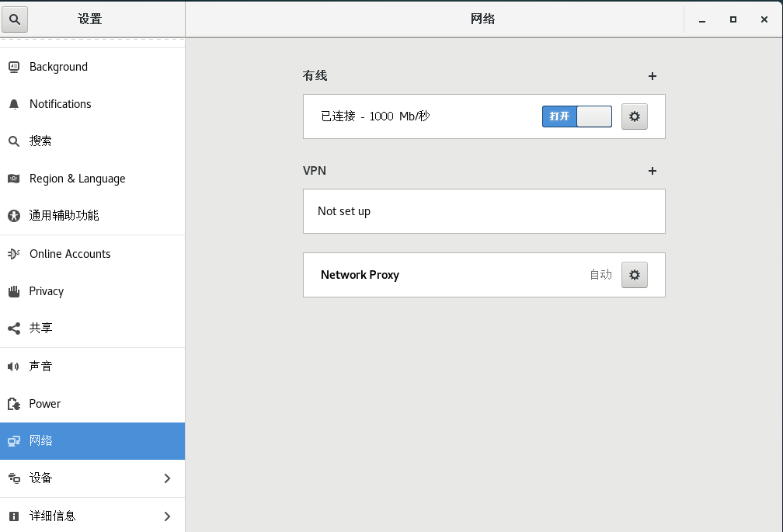Click the Notifications bell icon
Image resolution: width=783 pixels, height=532 pixels.
pos(14,104)
